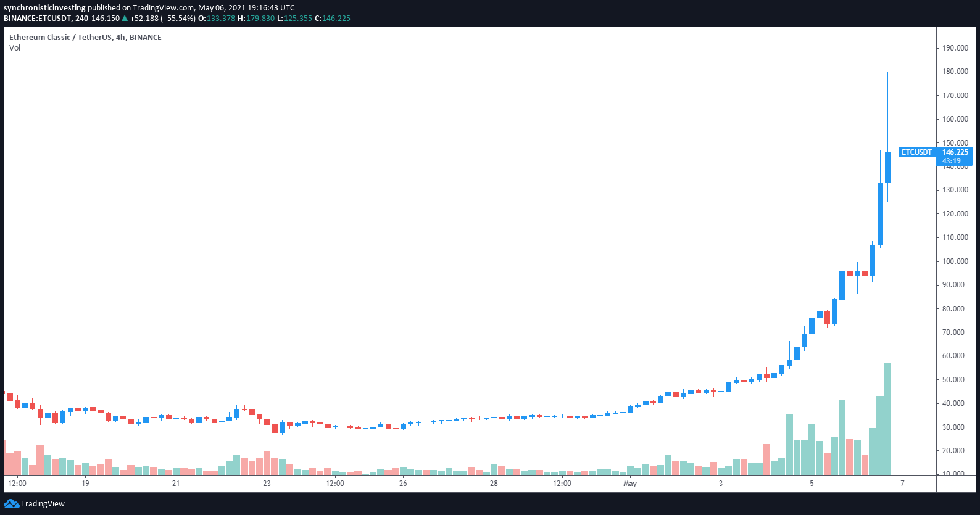Click the 180.000 price axis label
This screenshot has height=515, width=980.
tap(955, 72)
